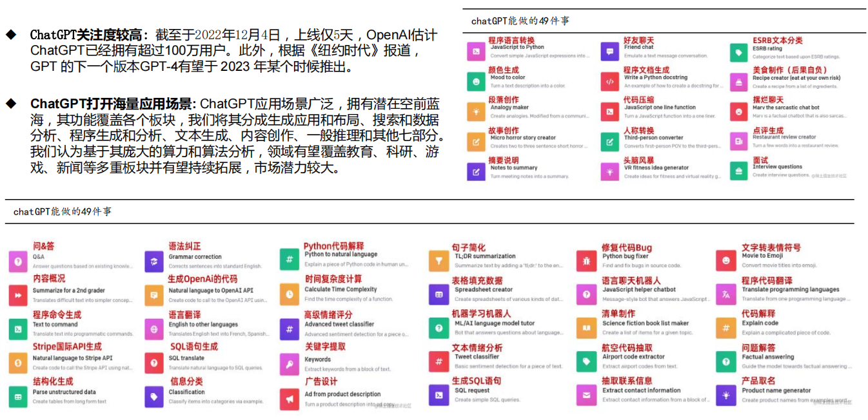The image size is (868, 420).
Task: Click the 'Explain code' title text
Action: tap(760, 323)
